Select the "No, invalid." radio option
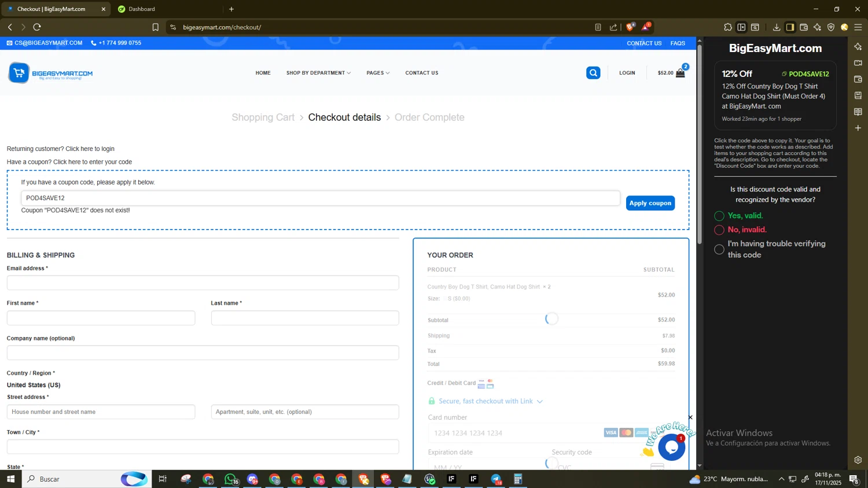The image size is (868, 488). click(x=719, y=230)
